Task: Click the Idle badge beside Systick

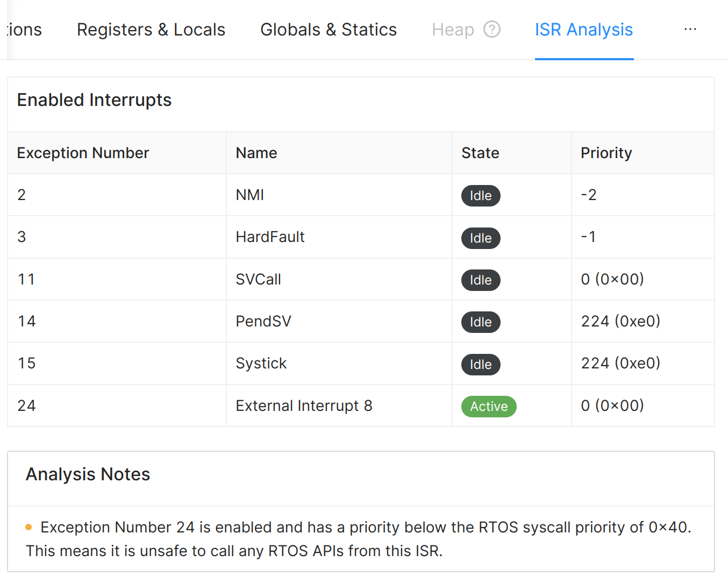Action: click(x=481, y=364)
